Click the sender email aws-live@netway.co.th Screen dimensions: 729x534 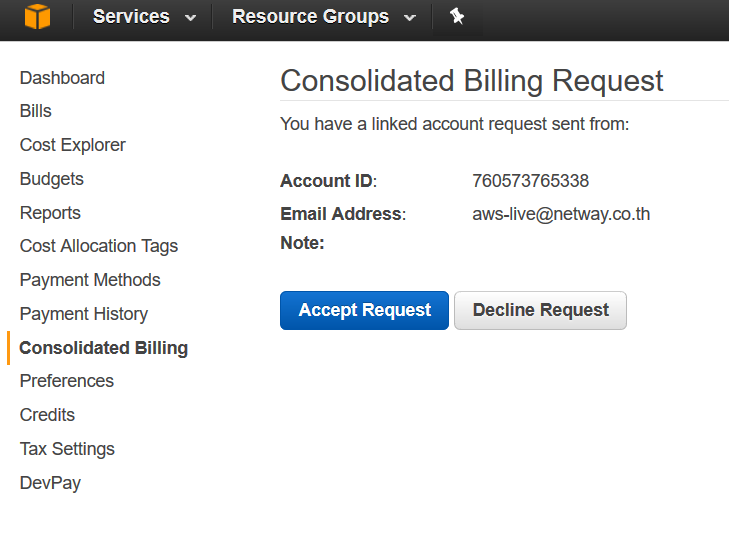[x=561, y=214]
